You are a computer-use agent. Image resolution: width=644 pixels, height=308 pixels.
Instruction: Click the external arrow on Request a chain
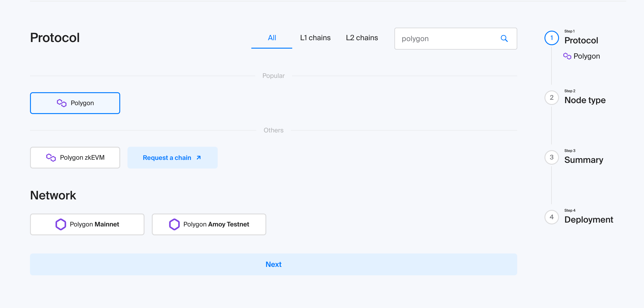point(199,158)
